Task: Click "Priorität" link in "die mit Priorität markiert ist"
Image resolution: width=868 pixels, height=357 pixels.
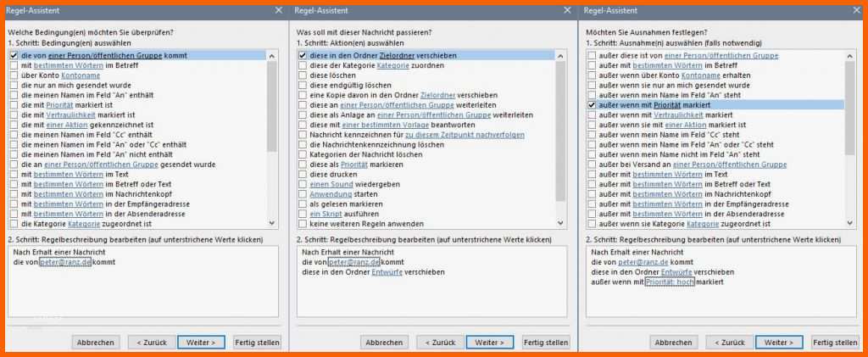Action: click(60, 104)
